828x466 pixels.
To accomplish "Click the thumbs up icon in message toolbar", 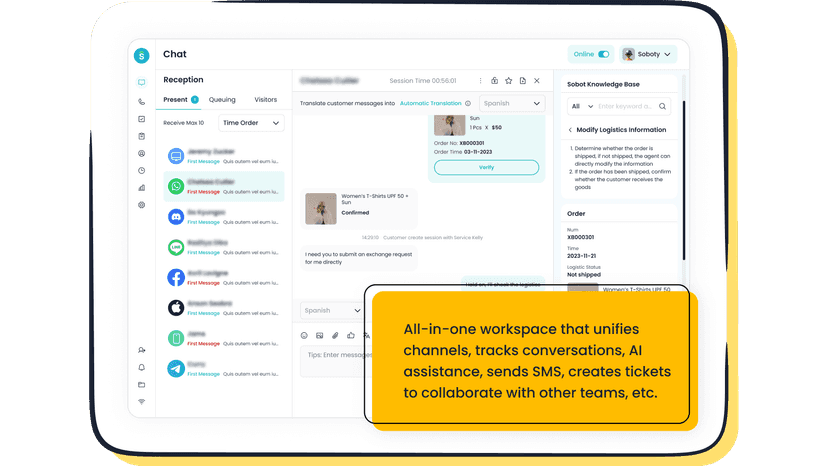I will tap(351, 335).
